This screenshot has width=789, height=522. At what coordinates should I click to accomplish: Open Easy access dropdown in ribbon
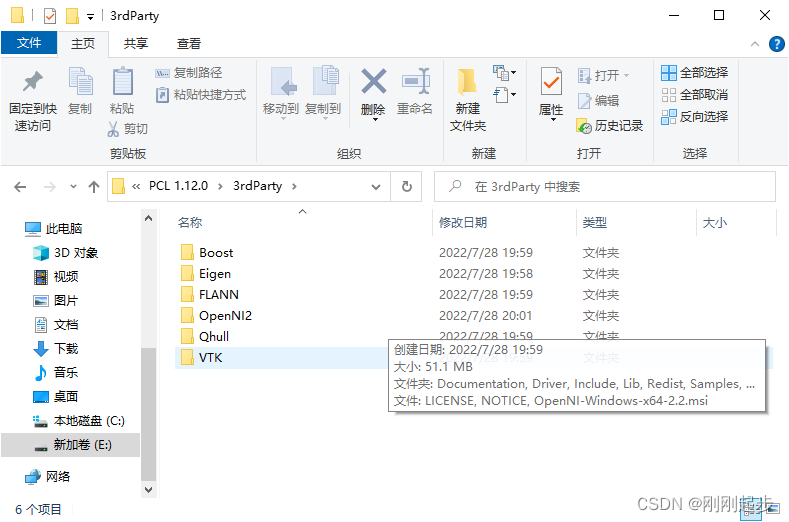click(504, 95)
